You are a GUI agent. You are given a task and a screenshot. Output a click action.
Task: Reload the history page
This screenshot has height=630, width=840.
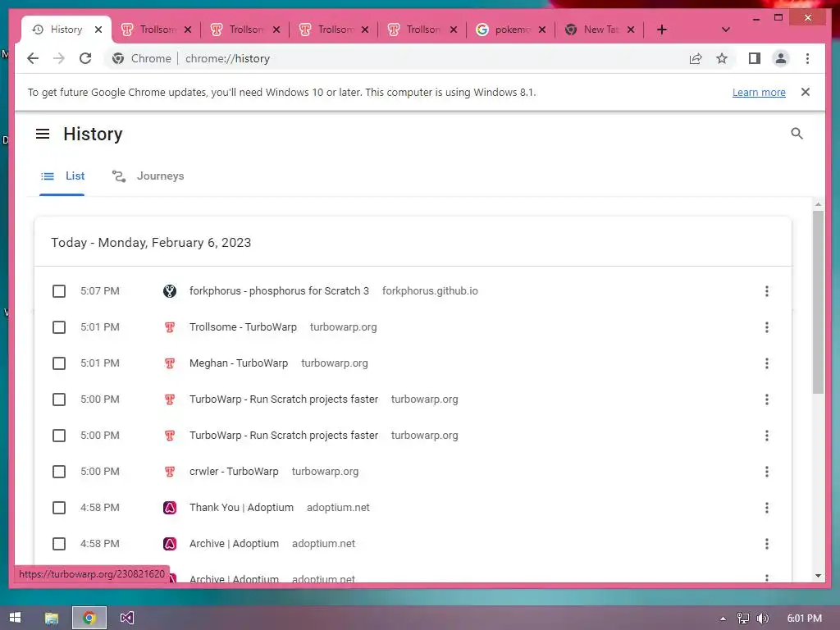coord(85,58)
